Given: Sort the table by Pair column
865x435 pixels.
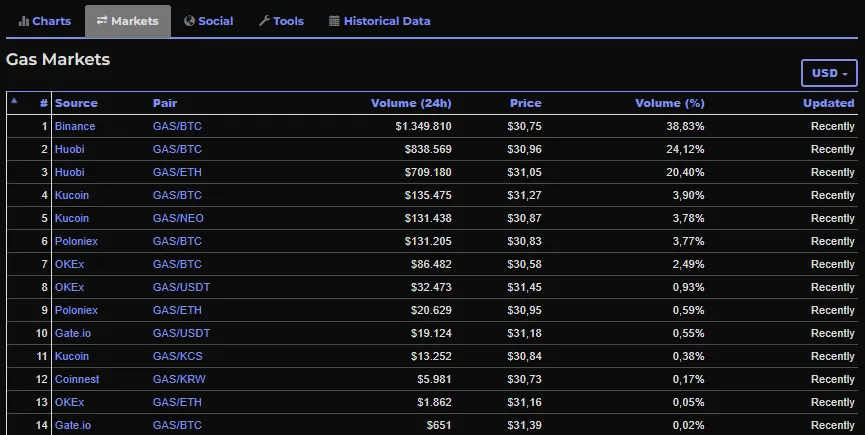Looking at the screenshot, I should [x=165, y=103].
